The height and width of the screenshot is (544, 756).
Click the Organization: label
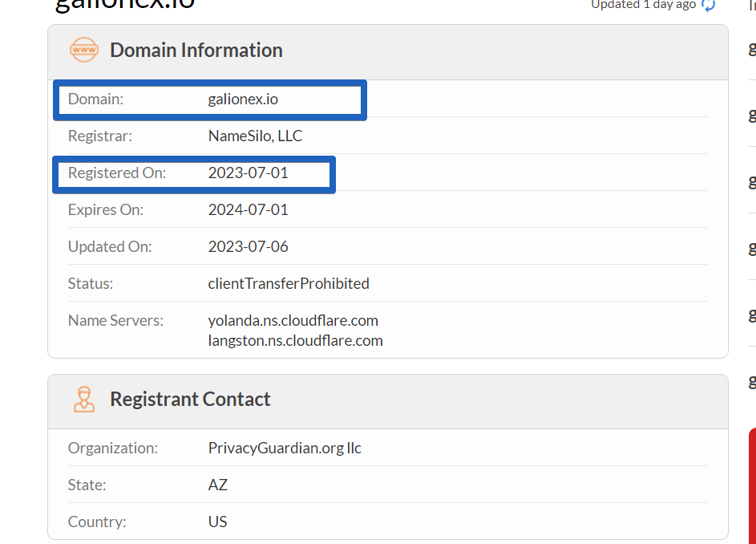click(113, 448)
